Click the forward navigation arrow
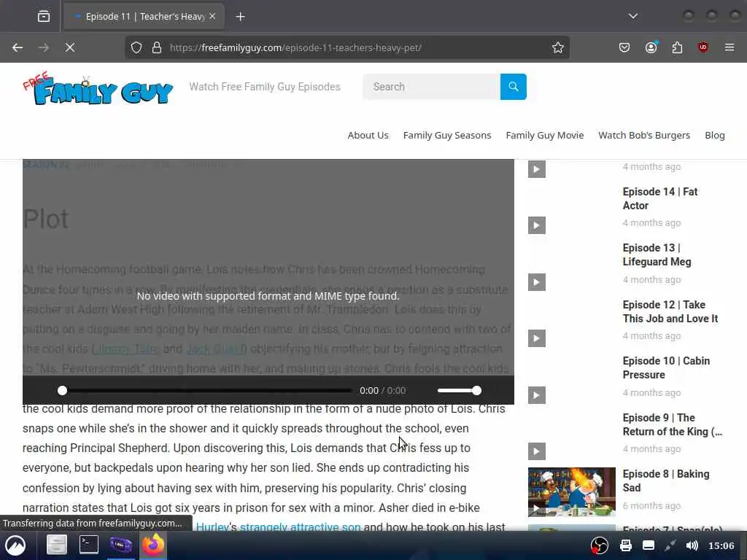The width and height of the screenshot is (747, 560). (x=43, y=47)
